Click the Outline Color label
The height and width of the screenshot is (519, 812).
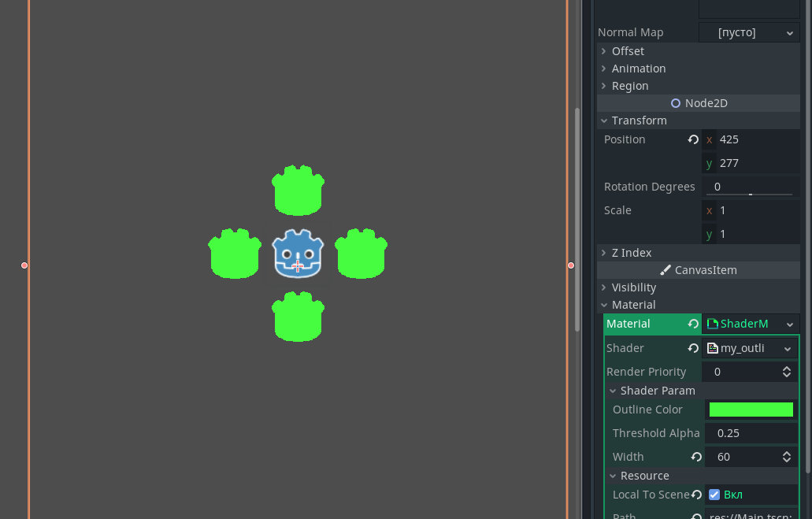(647, 410)
